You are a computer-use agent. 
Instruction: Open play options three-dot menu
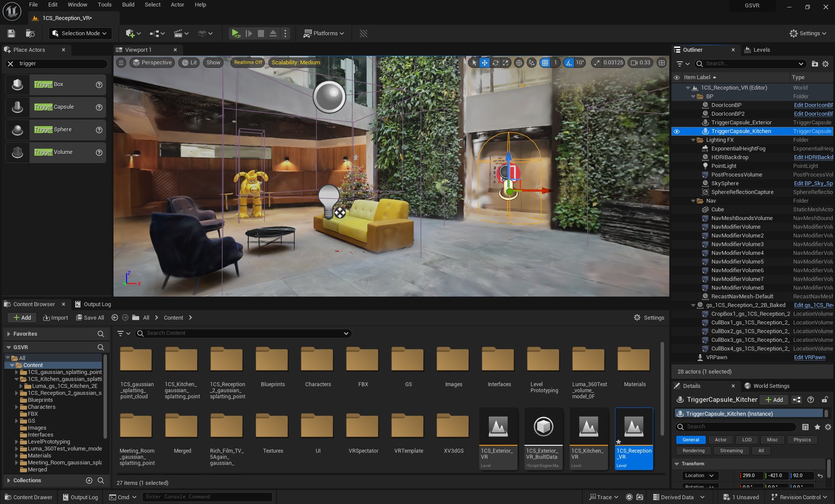tap(285, 33)
